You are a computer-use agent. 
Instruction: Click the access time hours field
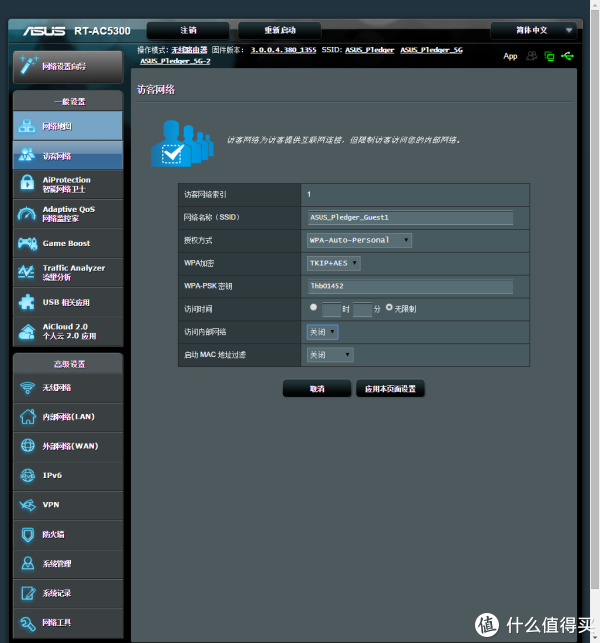[331, 309]
